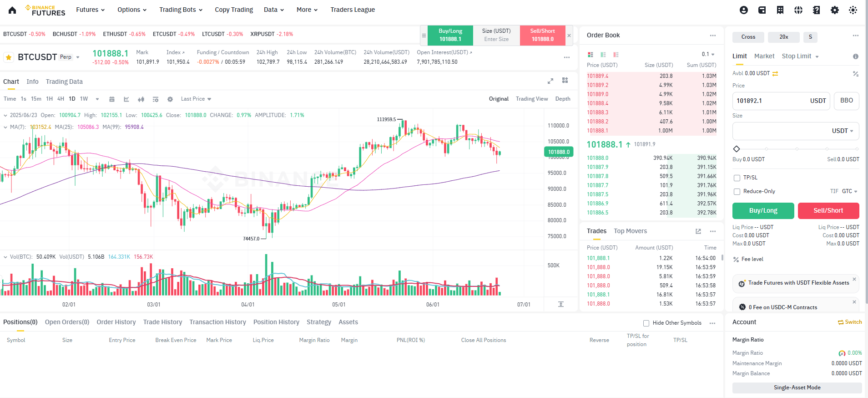Image resolution: width=868 pixels, height=398 pixels.
Task: Open the wallet icon in header
Action: (762, 10)
